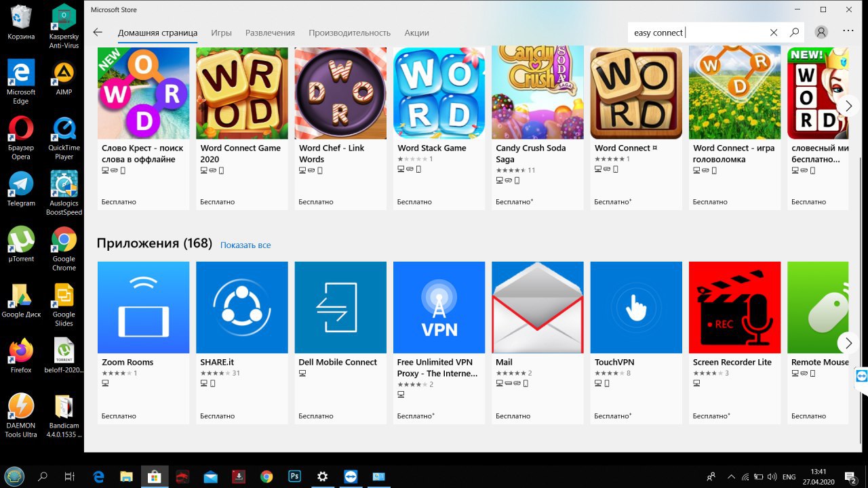This screenshot has height=488, width=868.
Task: Click the Показать все link
Action: 245,245
